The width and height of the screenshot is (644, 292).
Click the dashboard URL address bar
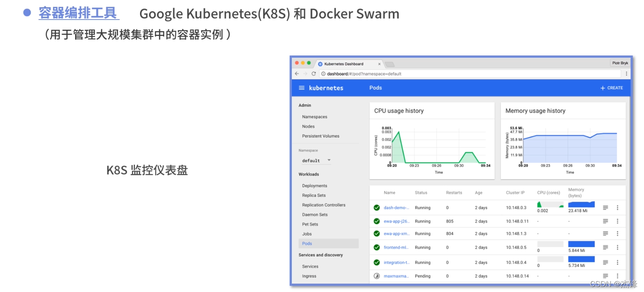click(x=470, y=73)
